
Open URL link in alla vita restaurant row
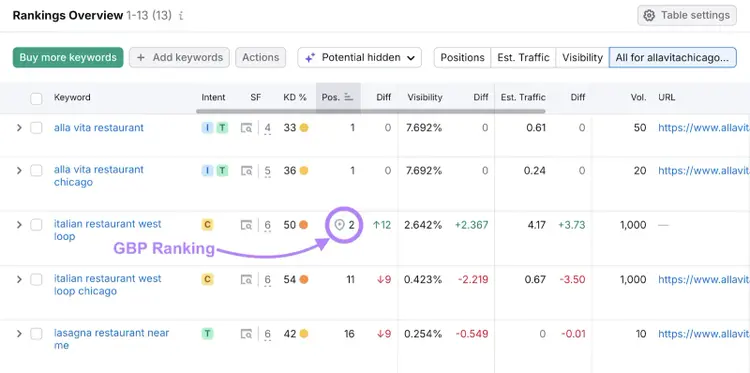point(704,128)
